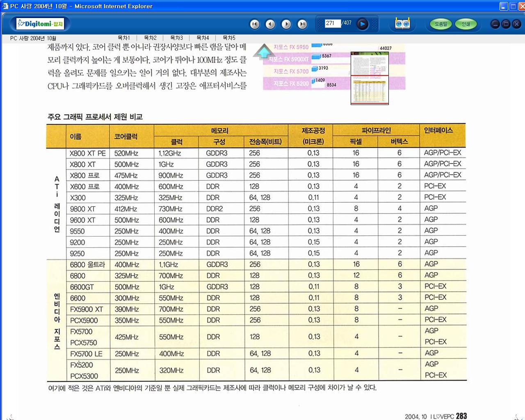Click the page-up arrow icon over the page
525x420 pixels.
(264, 52)
